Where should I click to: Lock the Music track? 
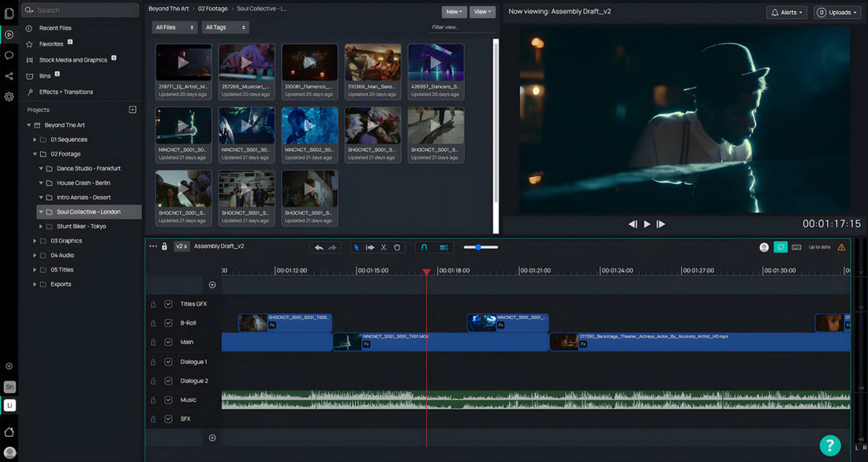click(x=153, y=400)
